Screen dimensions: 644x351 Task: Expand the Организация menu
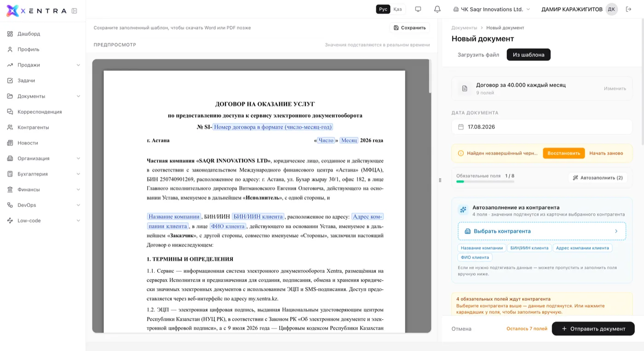[x=78, y=158]
